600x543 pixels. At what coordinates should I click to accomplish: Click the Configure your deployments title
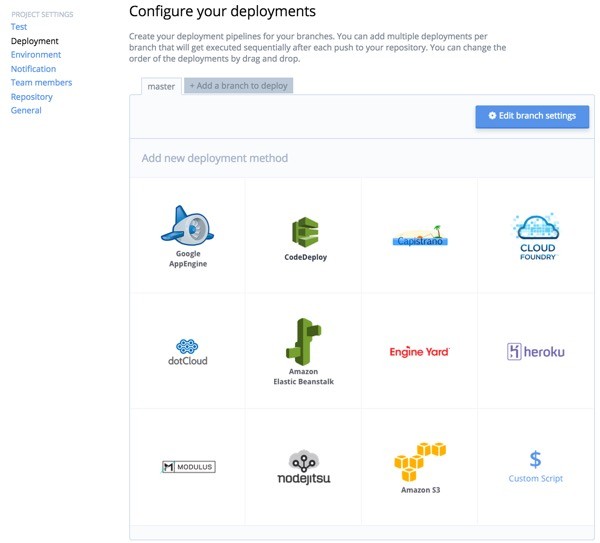[222, 11]
